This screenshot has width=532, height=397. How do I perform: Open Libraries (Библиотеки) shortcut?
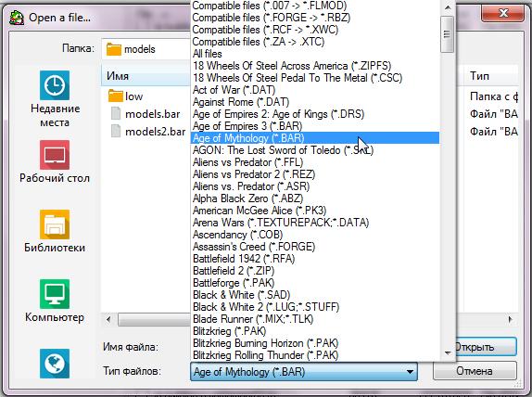(55, 231)
